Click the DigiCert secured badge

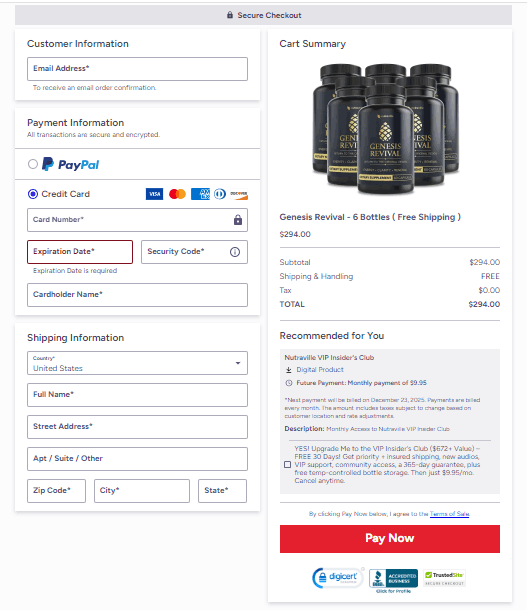click(338, 578)
